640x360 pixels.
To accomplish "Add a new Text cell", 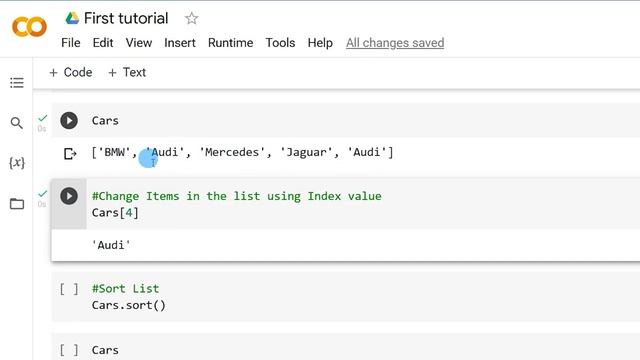I will click(x=127, y=73).
